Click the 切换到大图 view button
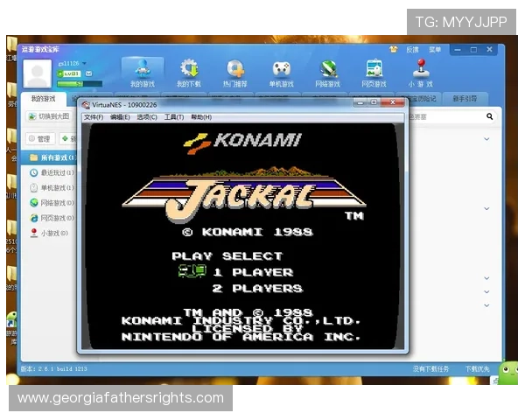Viewport: 525px width, 420px height. [50, 116]
